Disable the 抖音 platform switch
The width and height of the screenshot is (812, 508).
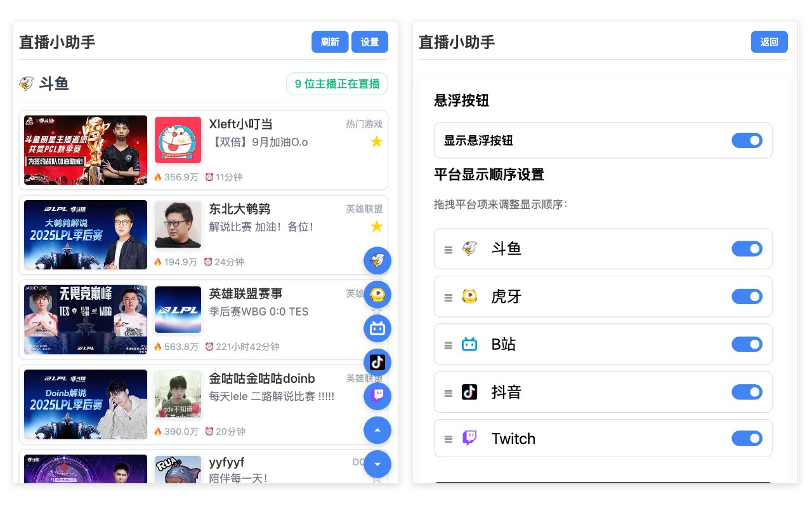click(x=747, y=392)
